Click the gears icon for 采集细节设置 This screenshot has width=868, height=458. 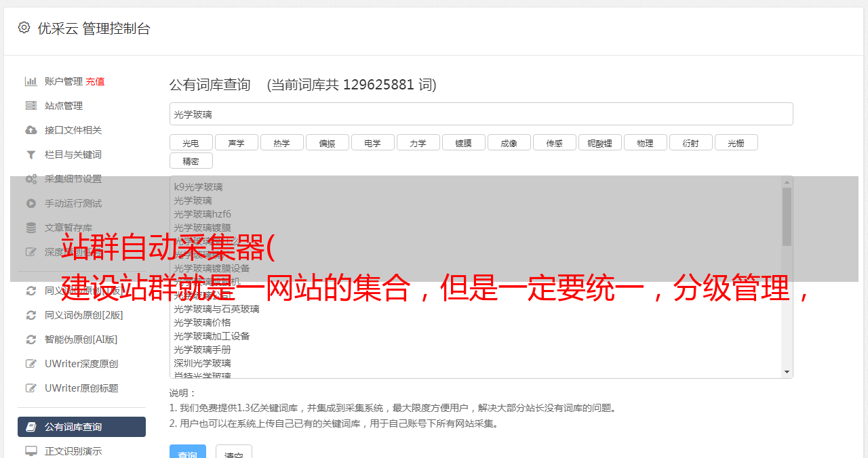point(31,179)
